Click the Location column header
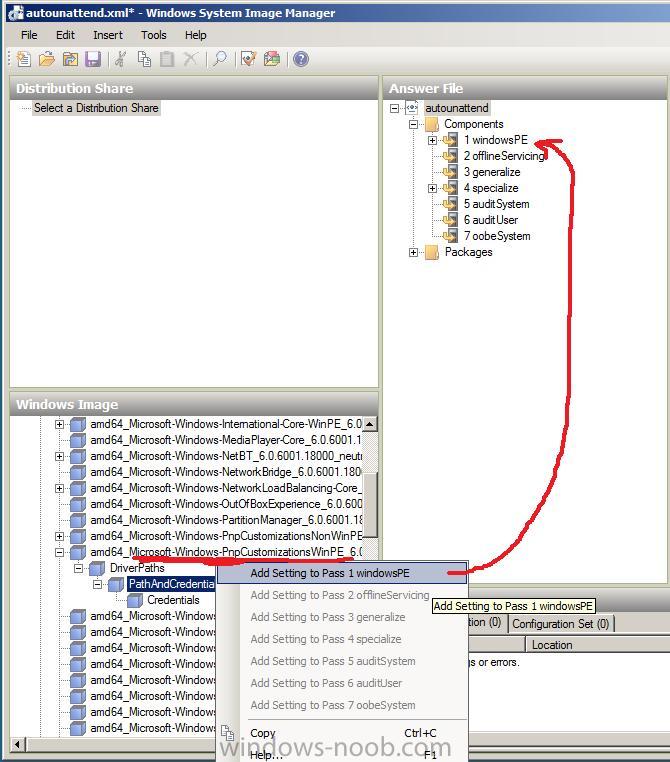The width and height of the screenshot is (670, 762). pyautogui.click(x=552, y=645)
